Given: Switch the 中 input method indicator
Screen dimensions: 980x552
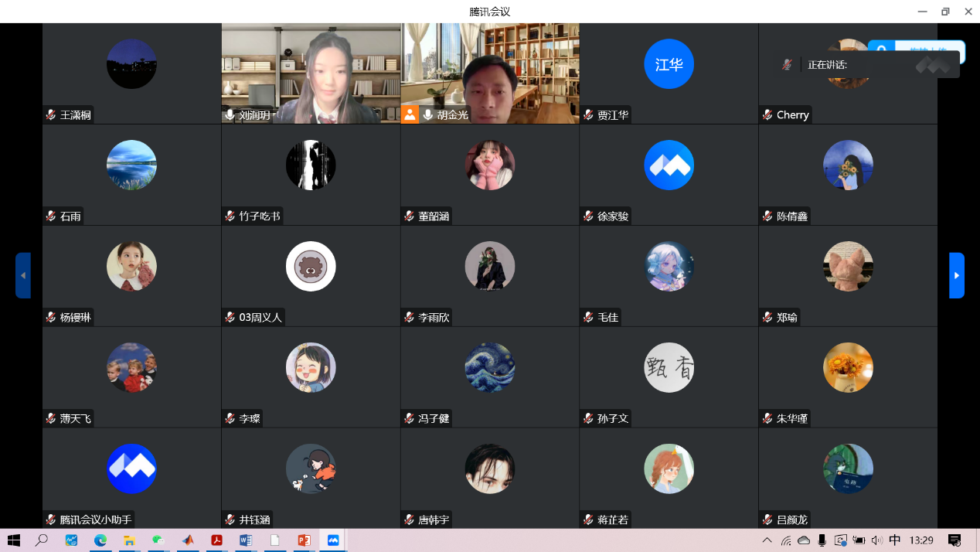Looking at the screenshot, I should pos(895,540).
